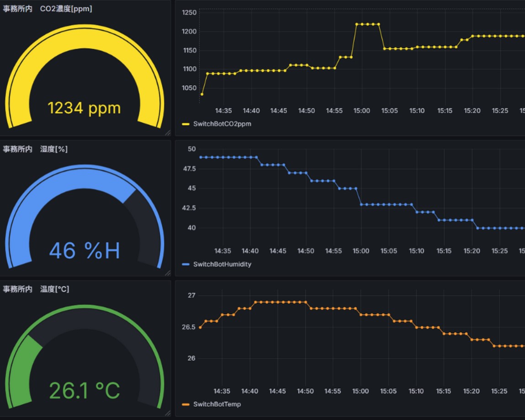Select the 26.1 °C gauge reading
Viewport: 525px width, 420px height.
(85, 391)
